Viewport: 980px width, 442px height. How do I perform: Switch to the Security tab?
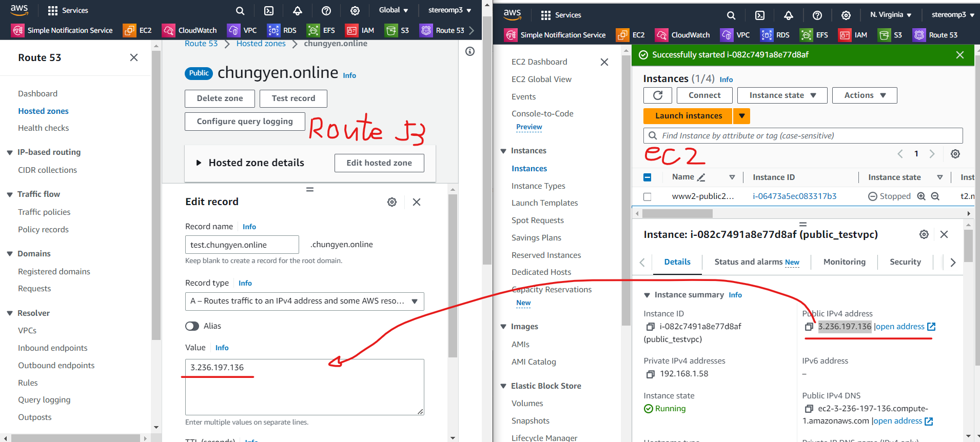(x=905, y=262)
